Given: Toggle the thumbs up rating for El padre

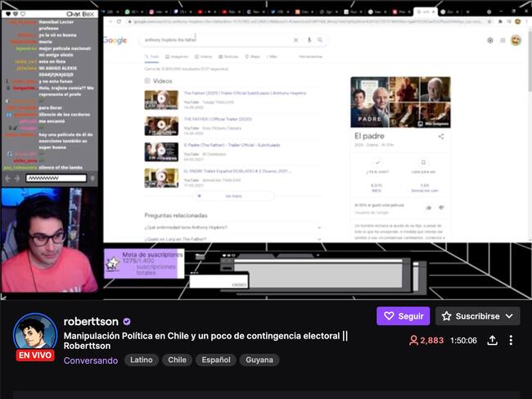Looking at the screenshot, I should [x=429, y=207].
